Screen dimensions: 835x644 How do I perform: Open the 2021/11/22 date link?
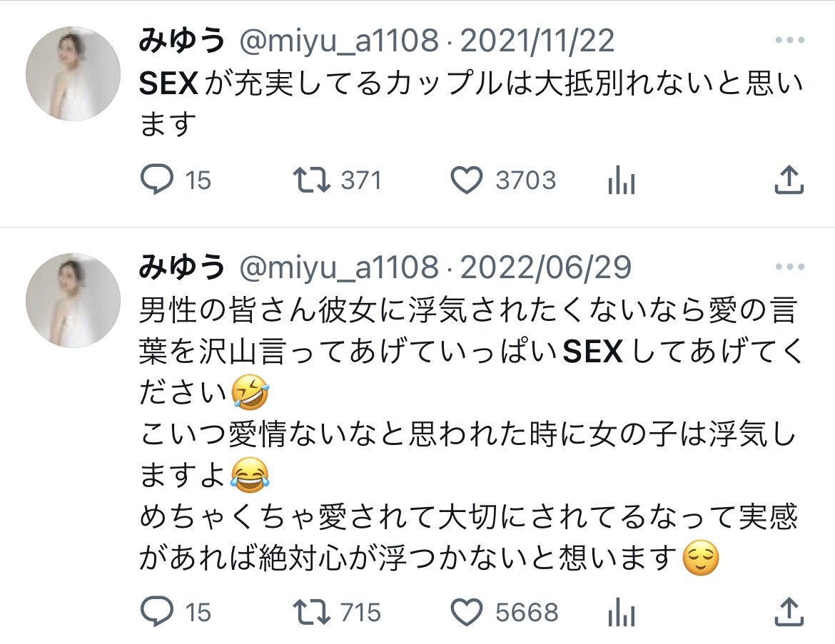[537, 41]
